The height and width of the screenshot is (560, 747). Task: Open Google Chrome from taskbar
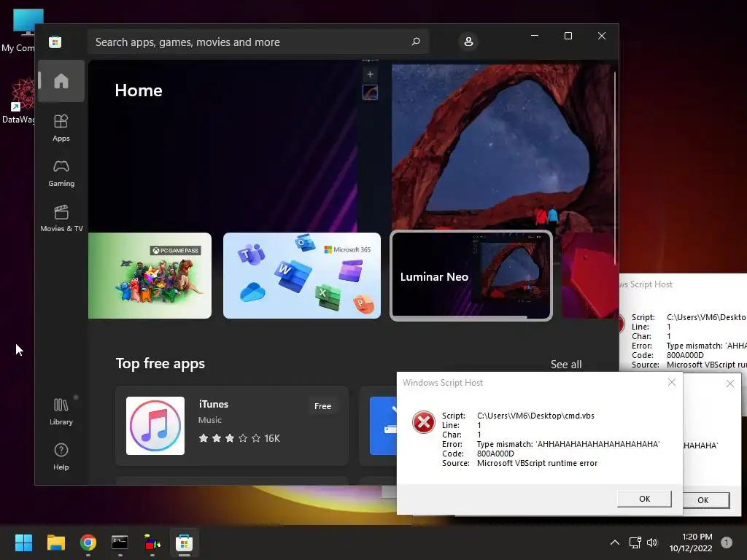click(x=88, y=542)
